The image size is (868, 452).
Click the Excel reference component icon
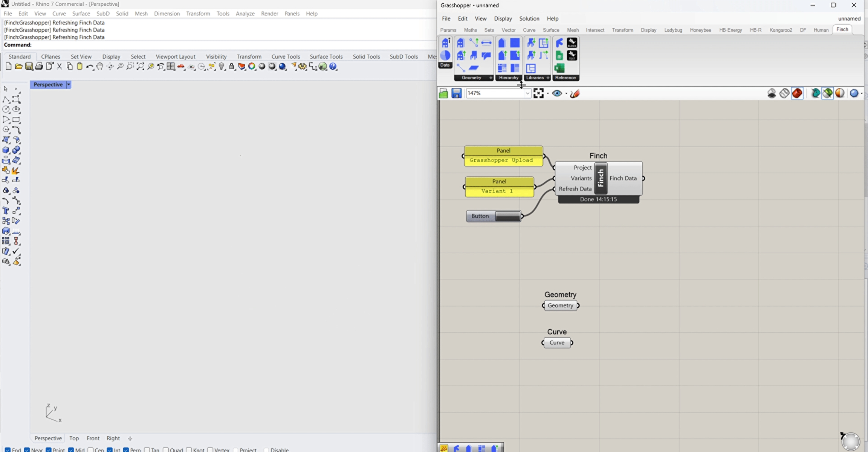(559, 68)
